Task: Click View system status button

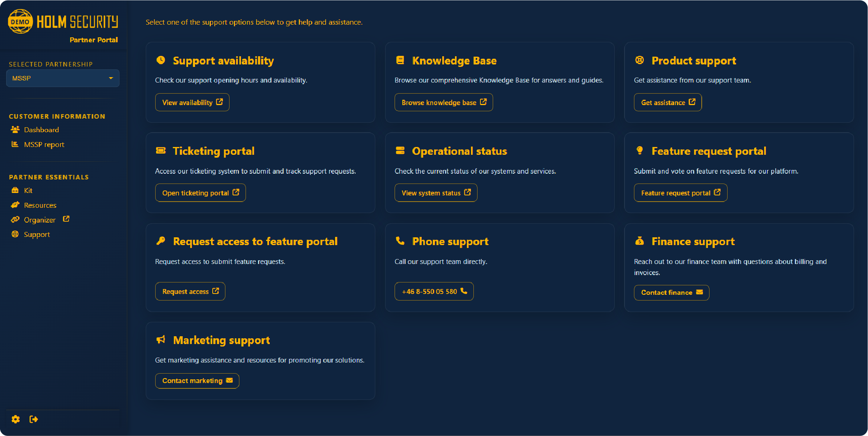Action: coord(436,193)
